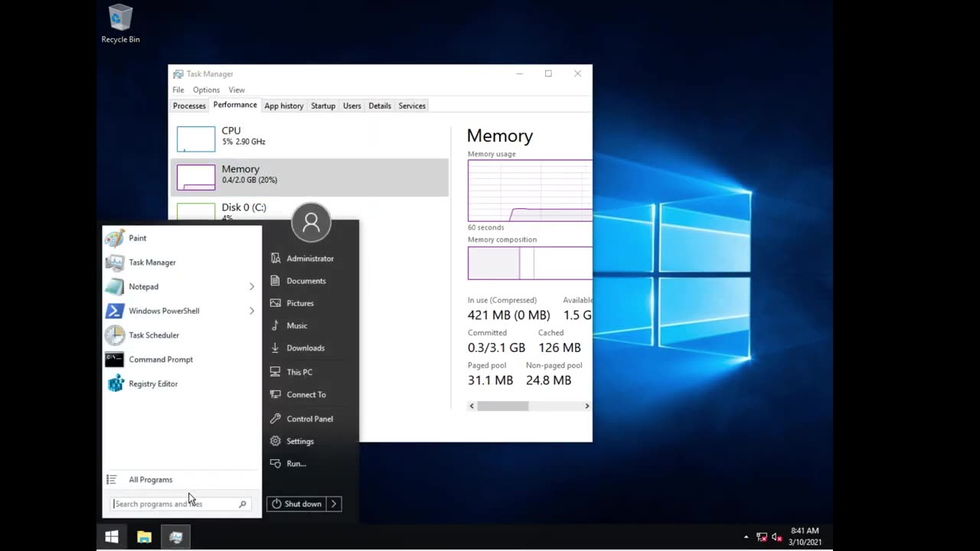Switch to the Startup tab
Screen dimensions: 980x551
[x=323, y=106]
